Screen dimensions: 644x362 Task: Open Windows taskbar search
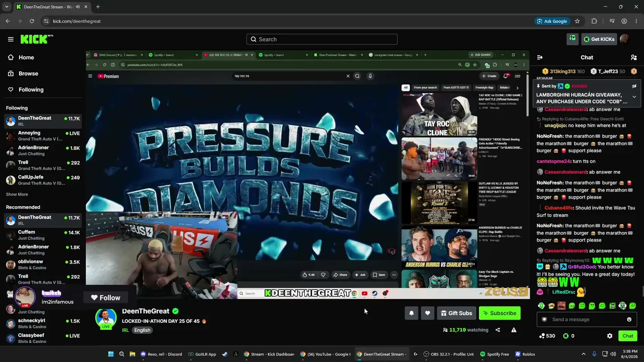[122, 354]
